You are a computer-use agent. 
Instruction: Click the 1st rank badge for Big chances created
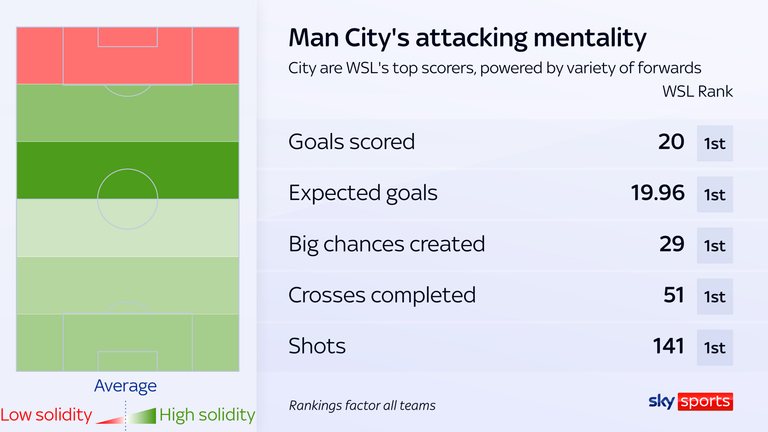pos(715,245)
